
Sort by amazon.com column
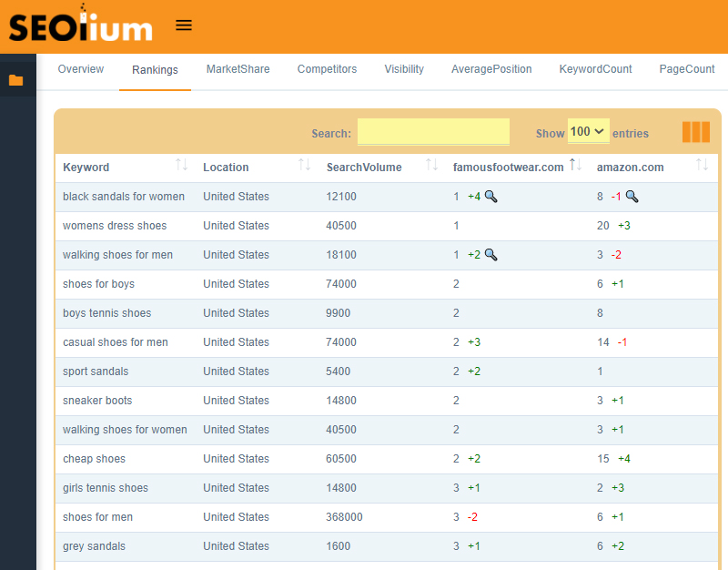click(x=702, y=165)
